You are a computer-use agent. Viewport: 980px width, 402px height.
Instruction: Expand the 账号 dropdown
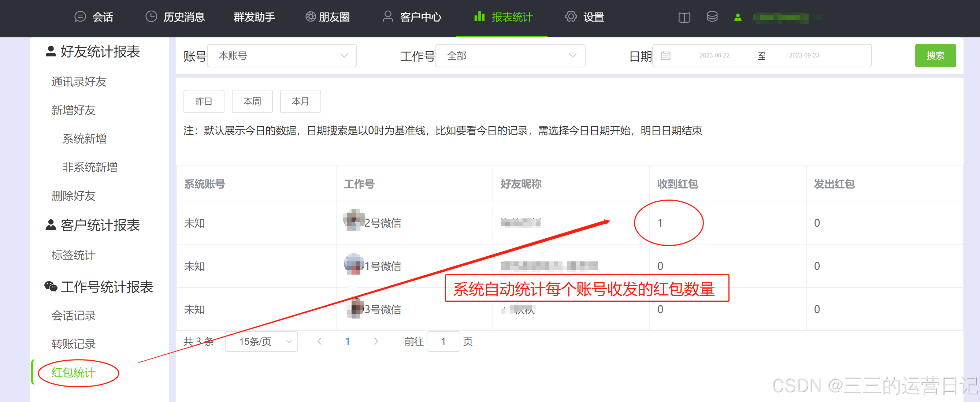(282, 56)
